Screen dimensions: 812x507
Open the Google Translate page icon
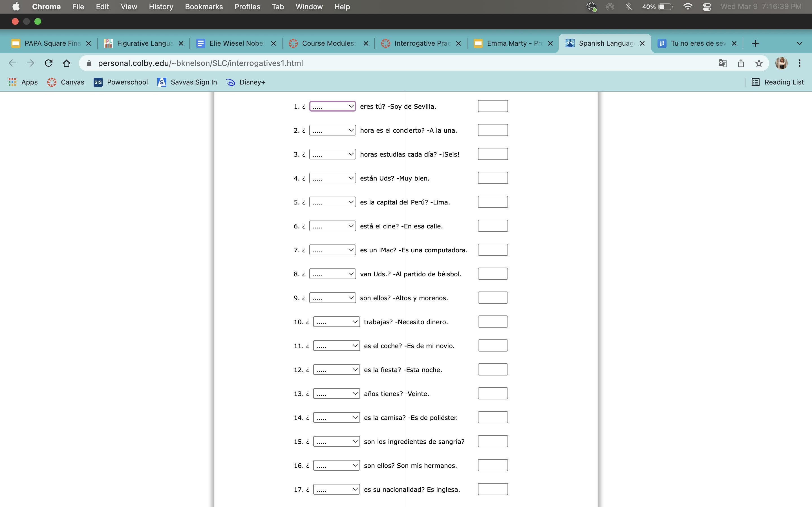point(723,63)
